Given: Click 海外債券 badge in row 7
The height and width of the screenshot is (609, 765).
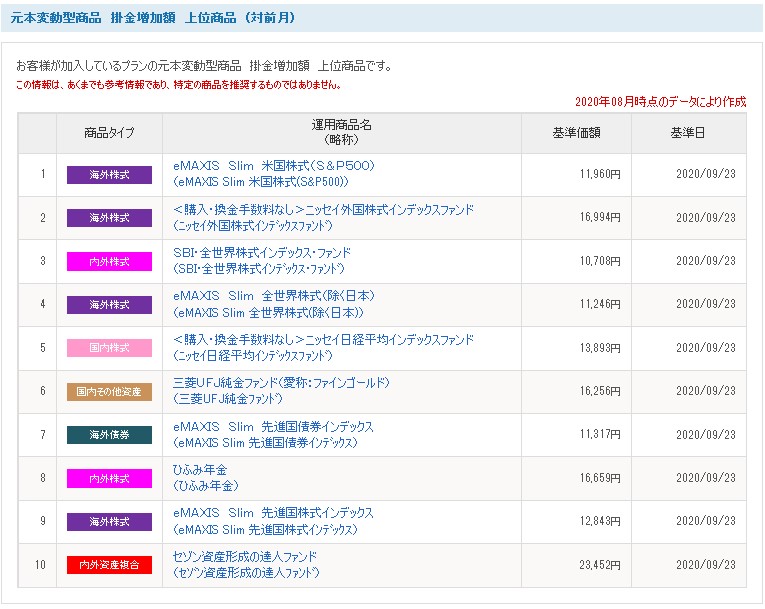Looking at the screenshot, I should tap(109, 435).
